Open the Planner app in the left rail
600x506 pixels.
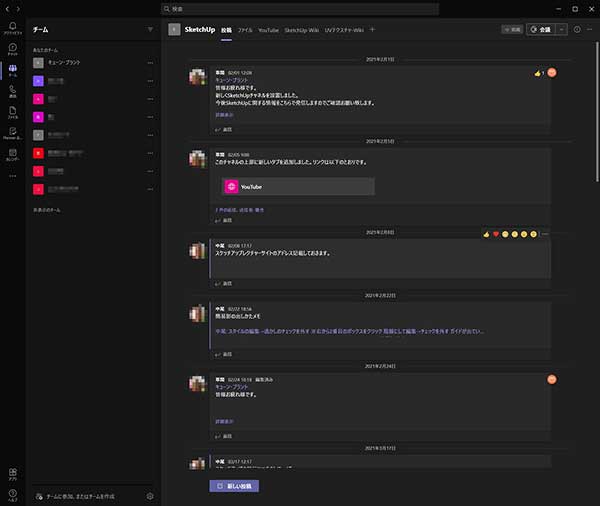(13, 133)
